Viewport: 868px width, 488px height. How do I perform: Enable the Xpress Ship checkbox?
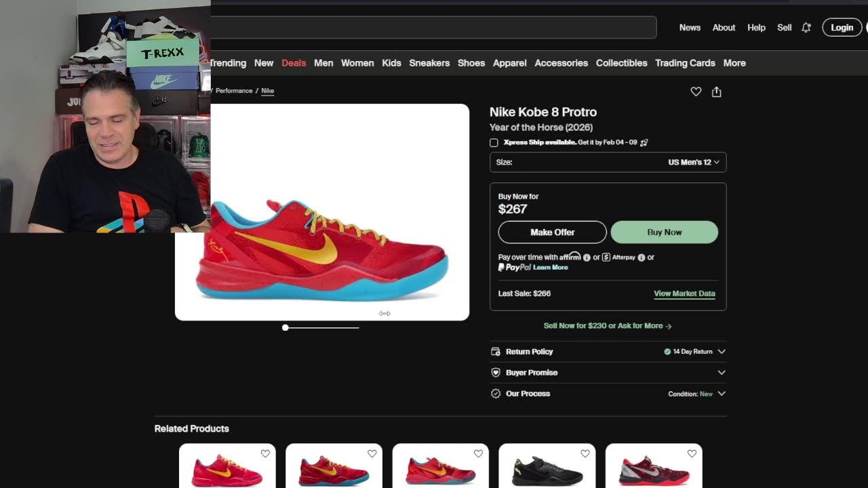tap(494, 142)
